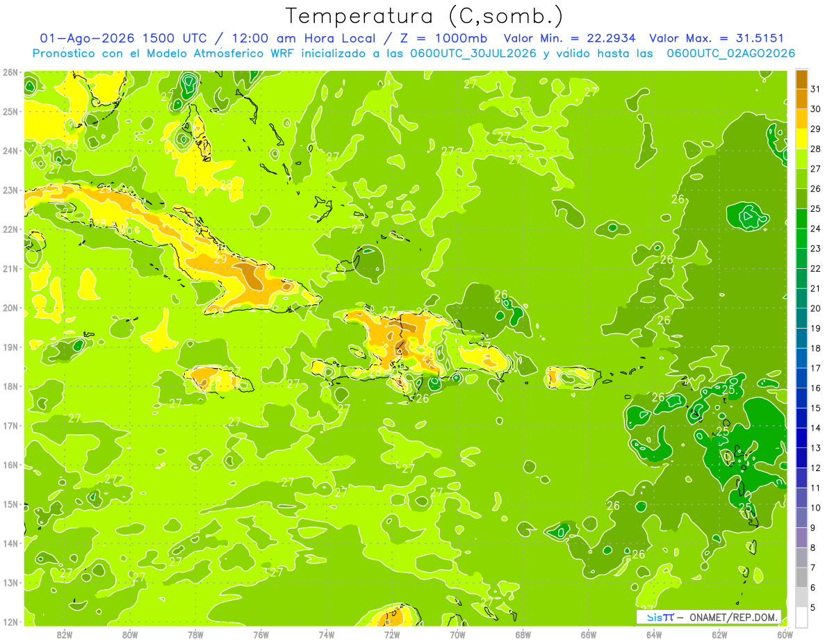Click legend scale value "31"
Screen dimensions: 834x644
pyautogui.click(x=815, y=89)
